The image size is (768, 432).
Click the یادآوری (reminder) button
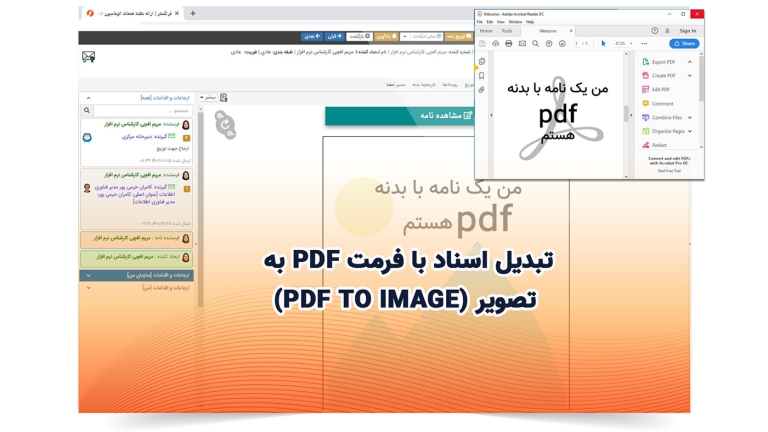click(386, 37)
